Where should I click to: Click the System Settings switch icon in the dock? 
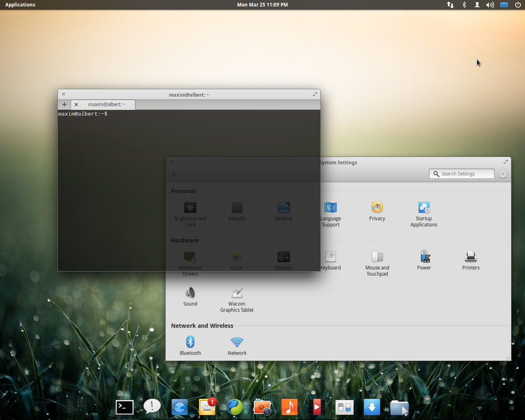pyautogui.click(x=345, y=407)
